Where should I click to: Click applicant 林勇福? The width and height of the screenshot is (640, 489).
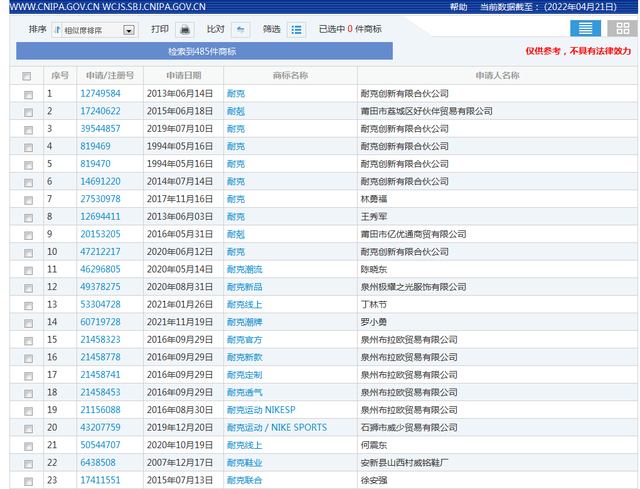(373, 199)
